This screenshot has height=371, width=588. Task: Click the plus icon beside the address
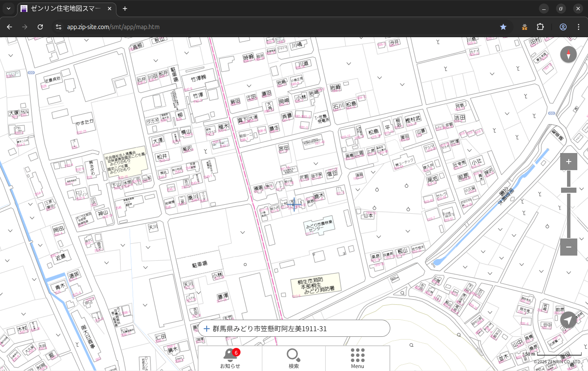207,329
